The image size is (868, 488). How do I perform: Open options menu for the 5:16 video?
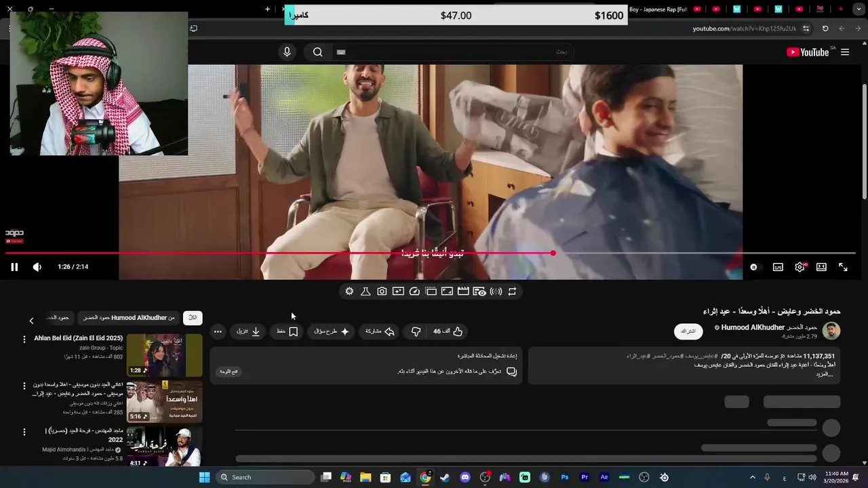click(x=24, y=385)
